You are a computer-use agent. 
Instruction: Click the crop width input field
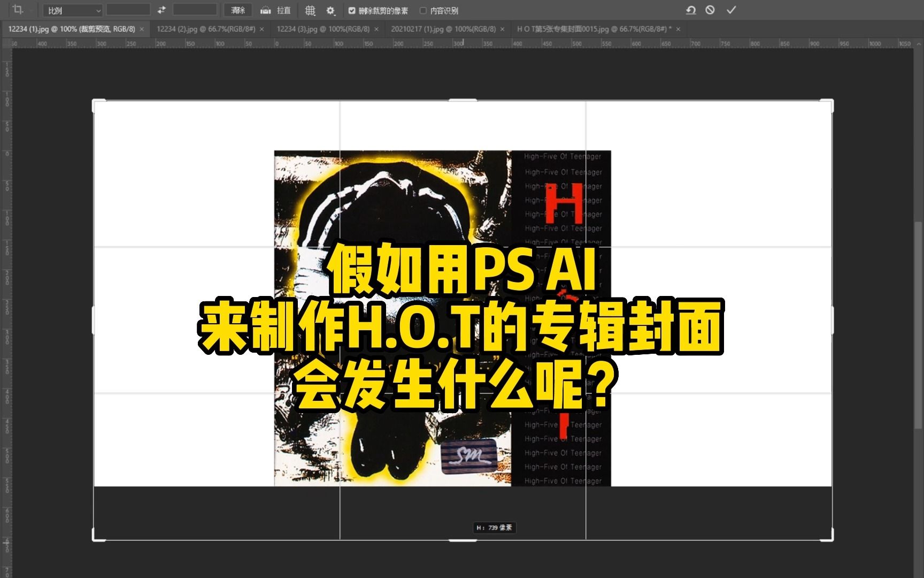(x=128, y=10)
